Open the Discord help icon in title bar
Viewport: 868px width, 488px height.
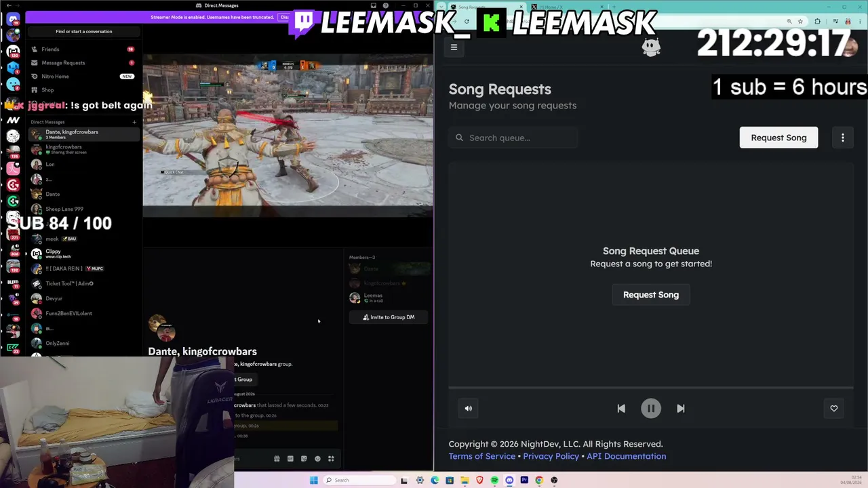click(385, 5)
